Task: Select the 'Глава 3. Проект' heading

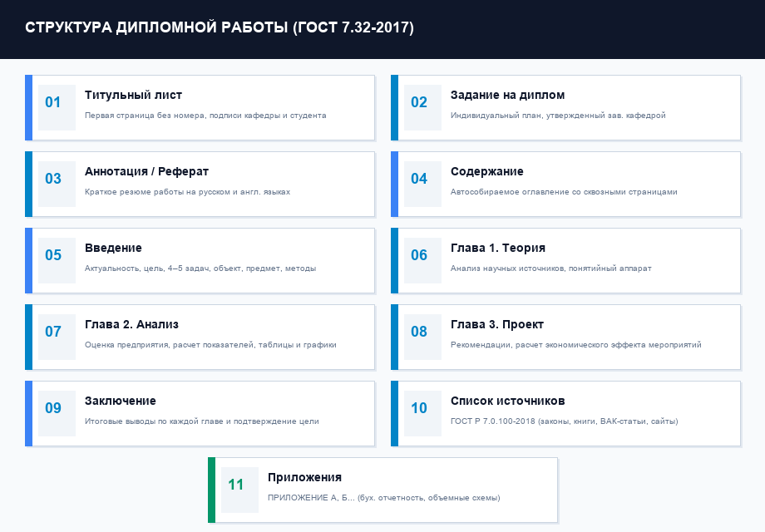Action: click(x=496, y=325)
